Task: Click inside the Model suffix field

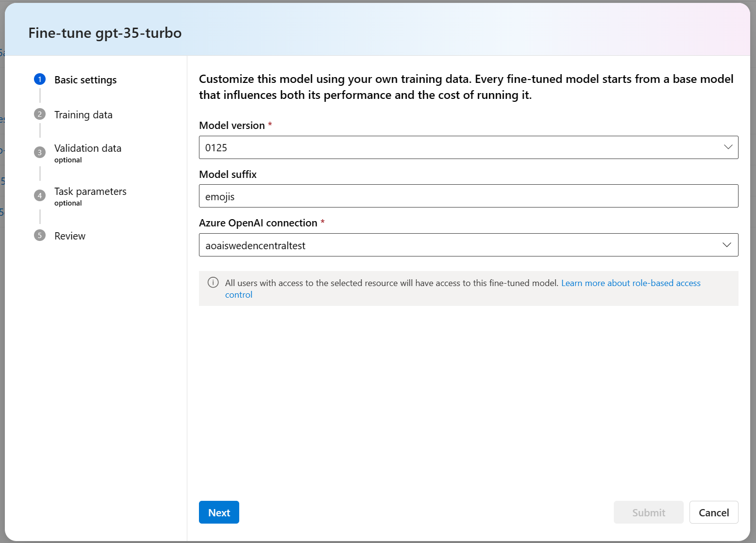Action: pos(468,196)
